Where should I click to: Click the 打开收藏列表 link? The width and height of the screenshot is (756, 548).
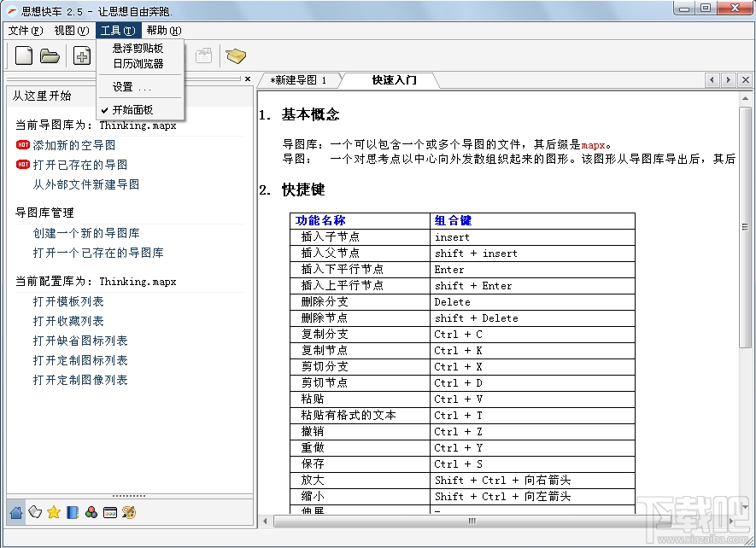68,321
